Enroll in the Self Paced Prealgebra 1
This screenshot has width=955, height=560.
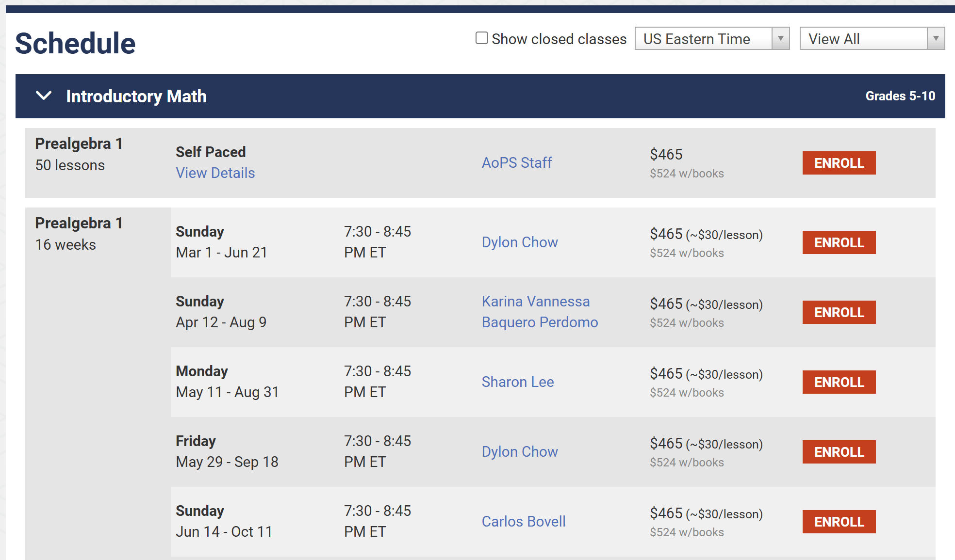pos(839,163)
